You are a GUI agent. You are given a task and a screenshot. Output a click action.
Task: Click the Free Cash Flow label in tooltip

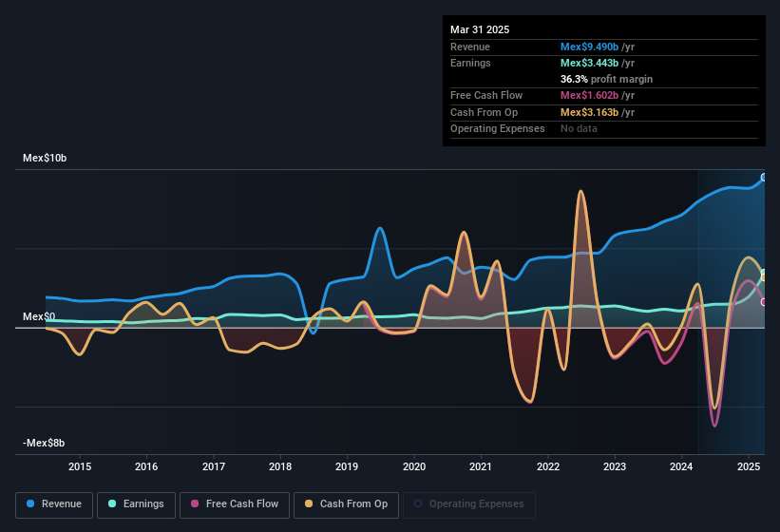486,95
